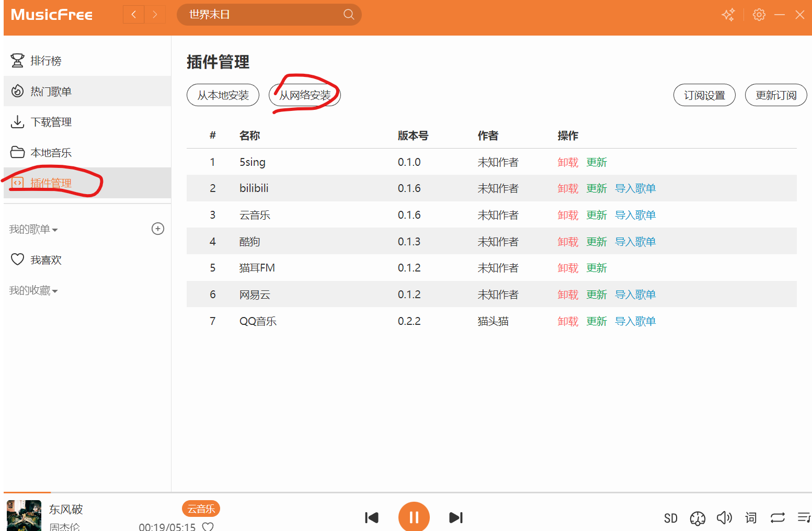812x531 pixels.
Task: Uninstall the bilibili plugin
Action: tap(568, 188)
